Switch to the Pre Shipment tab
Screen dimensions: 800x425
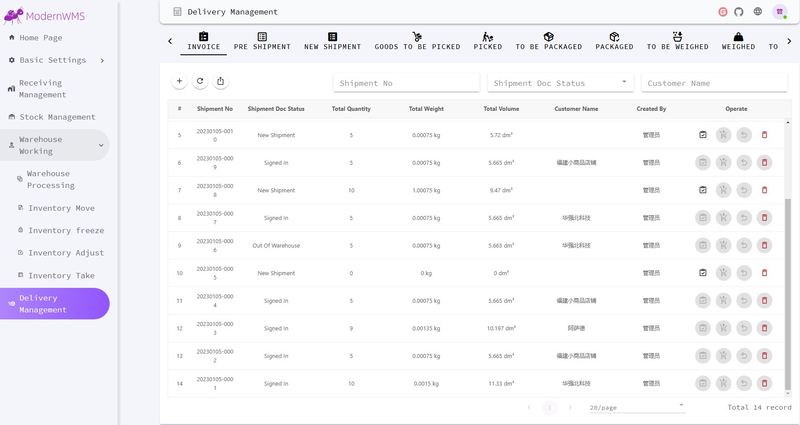262,41
